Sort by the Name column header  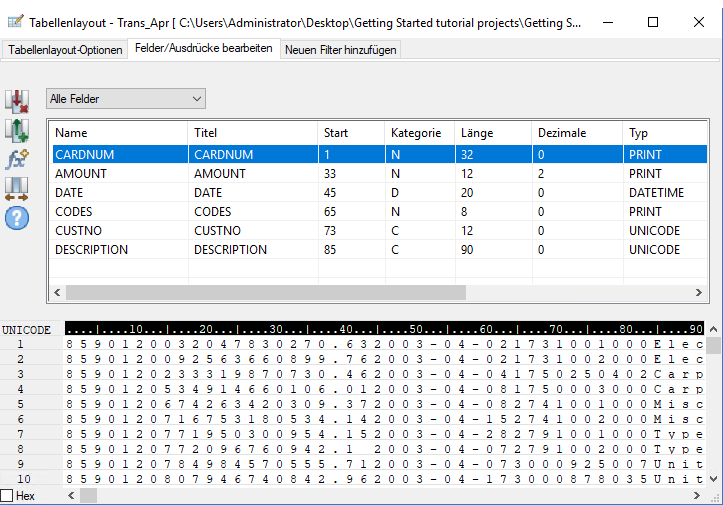[x=118, y=133]
